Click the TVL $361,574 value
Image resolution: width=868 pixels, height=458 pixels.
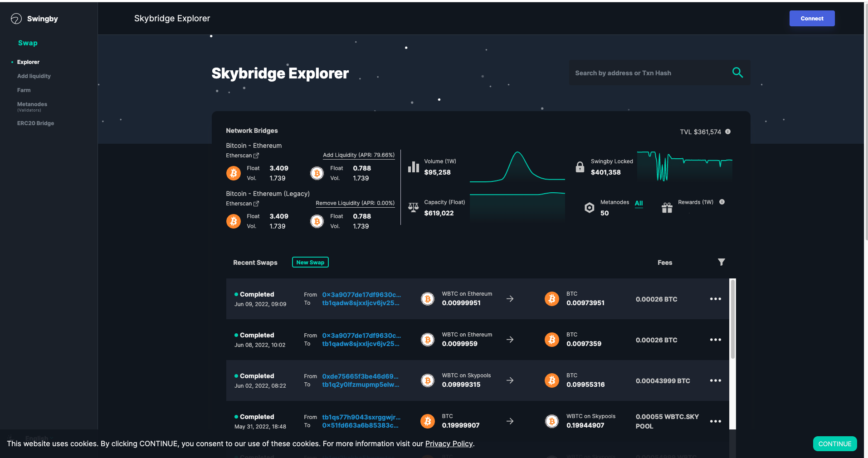tap(700, 132)
